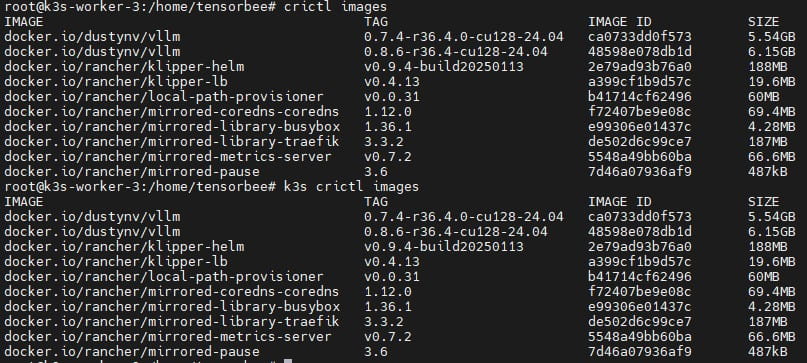
Task: Click the second TAG column header
Action: point(376,202)
